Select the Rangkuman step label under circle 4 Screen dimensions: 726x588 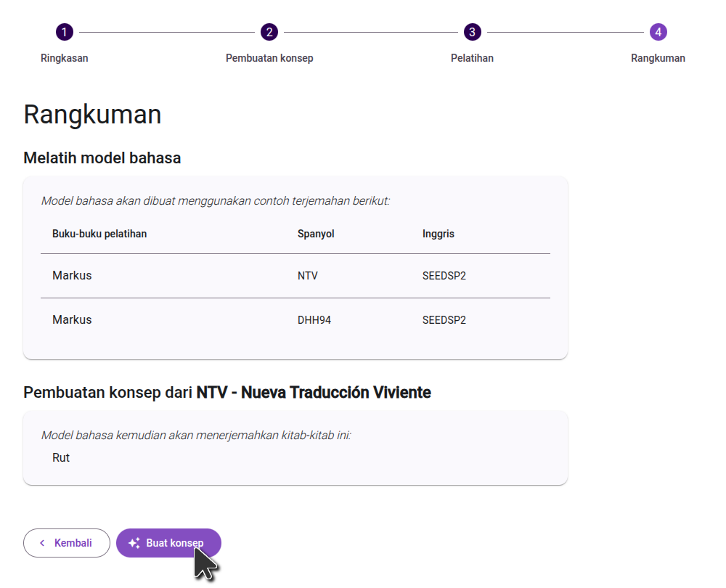(658, 58)
